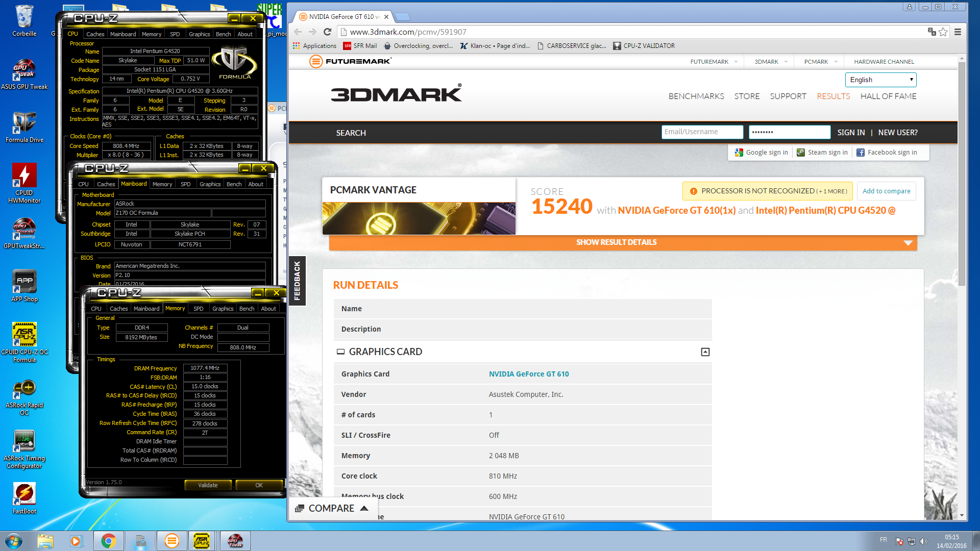Click the translate icon in address bar
The height and width of the screenshot is (551, 980).
click(x=932, y=32)
